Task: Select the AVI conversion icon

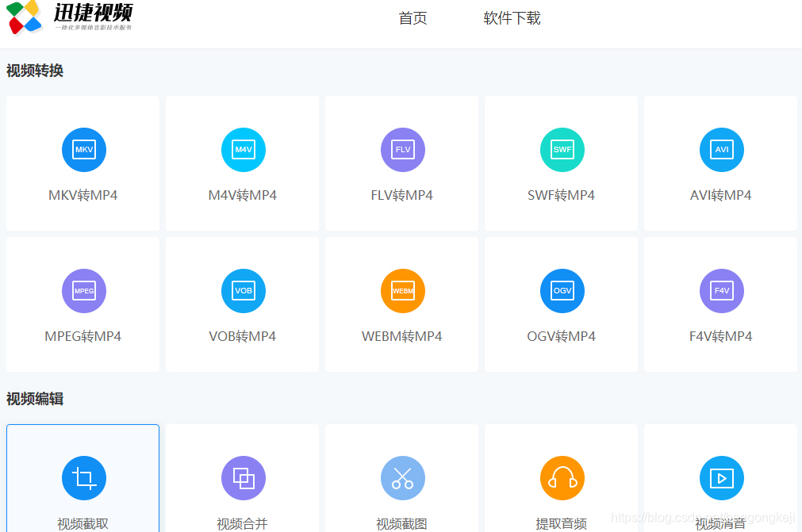Action: (721, 150)
